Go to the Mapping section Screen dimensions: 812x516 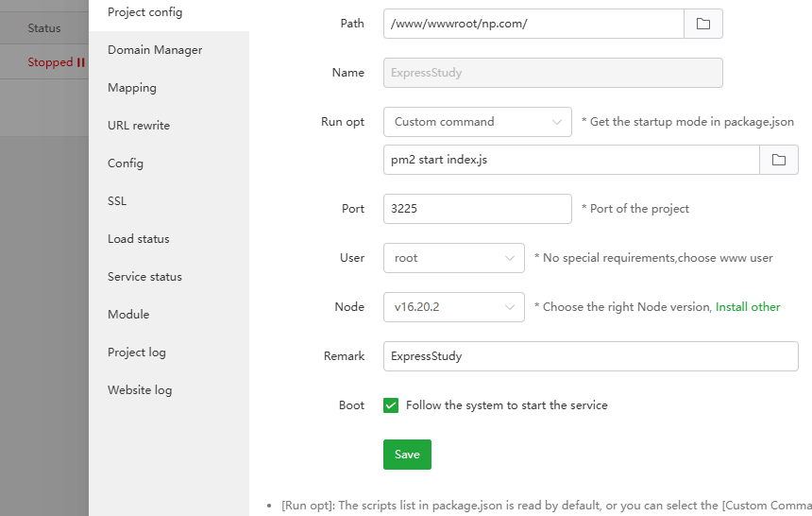132,88
